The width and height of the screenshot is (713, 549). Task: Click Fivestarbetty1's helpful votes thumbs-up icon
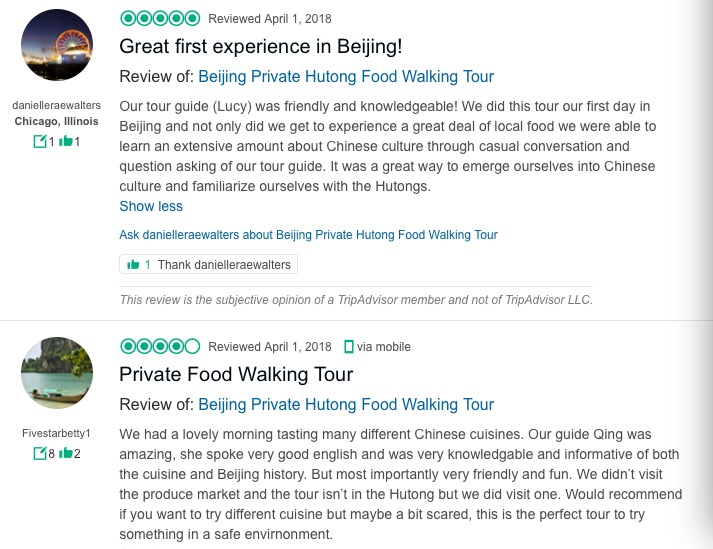click(66, 453)
